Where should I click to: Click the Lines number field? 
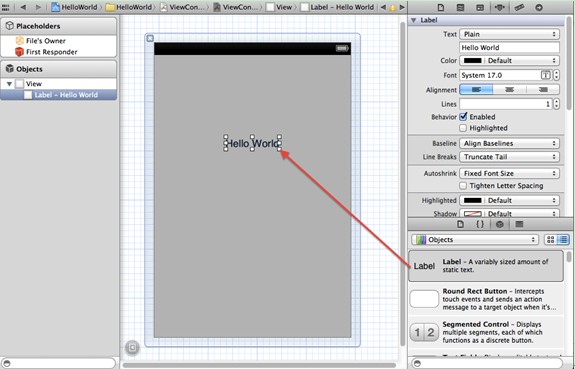pyautogui.click(x=506, y=104)
